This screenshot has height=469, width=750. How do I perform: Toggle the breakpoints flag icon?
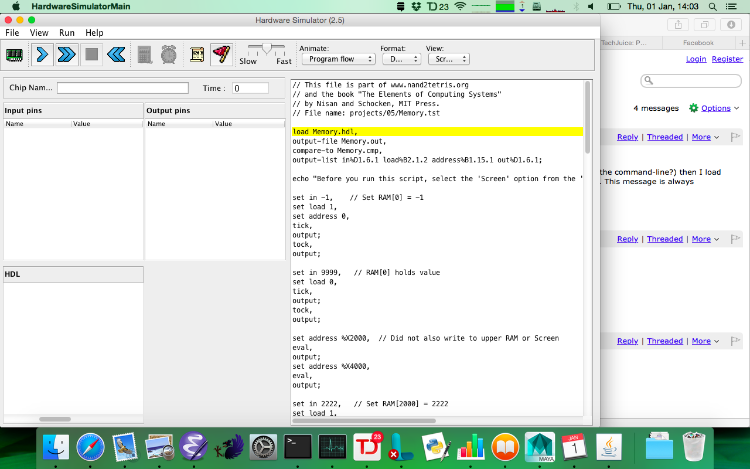(222, 54)
